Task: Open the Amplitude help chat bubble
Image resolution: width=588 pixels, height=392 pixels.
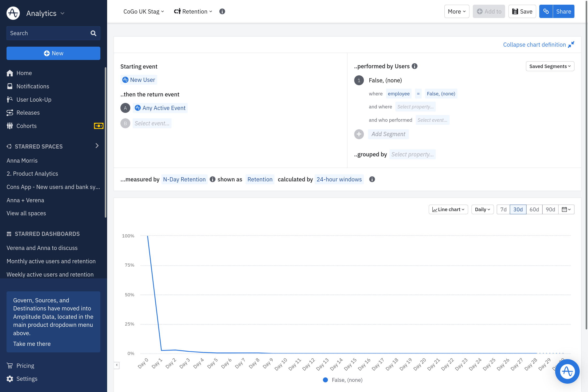Action: [567, 371]
